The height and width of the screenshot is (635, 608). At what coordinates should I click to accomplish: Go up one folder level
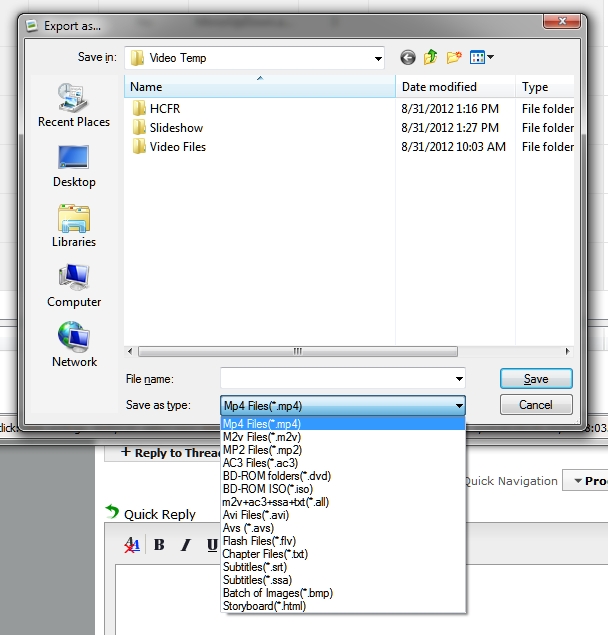coord(430,57)
